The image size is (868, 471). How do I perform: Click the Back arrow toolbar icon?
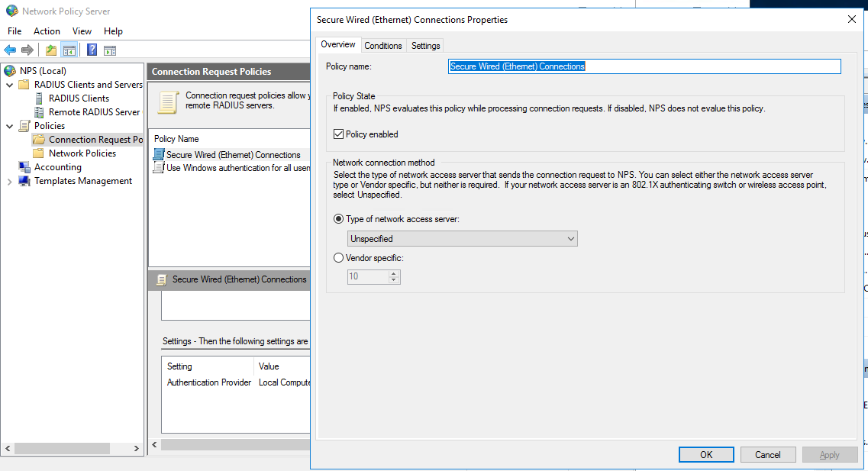click(10, 50)
